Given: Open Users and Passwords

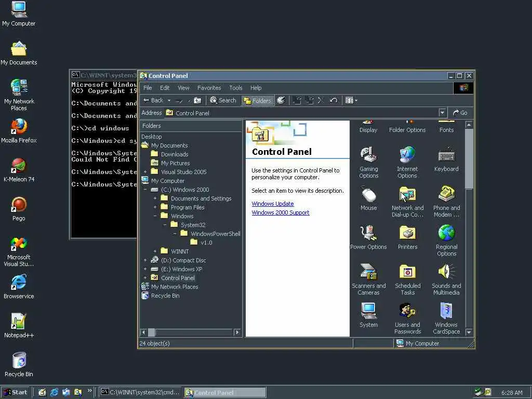Looking at the screenshot, I should (407, 318).
